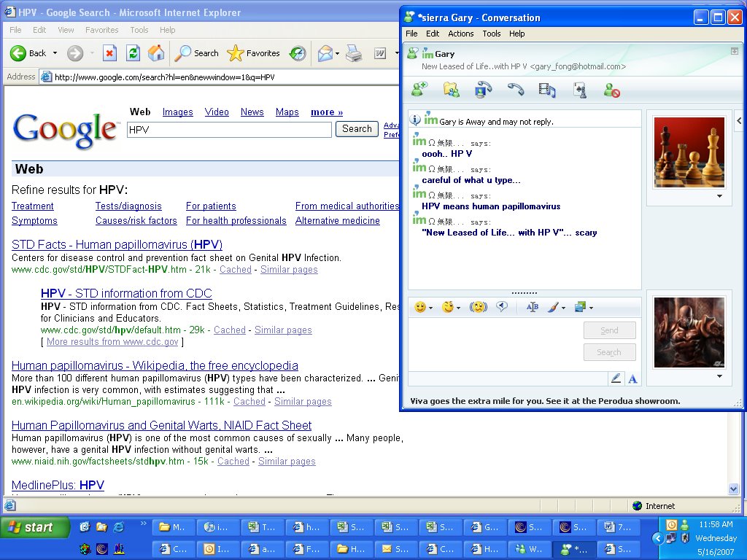Open the Activities icon in Messenger toolbar

(x=547, y=90)
